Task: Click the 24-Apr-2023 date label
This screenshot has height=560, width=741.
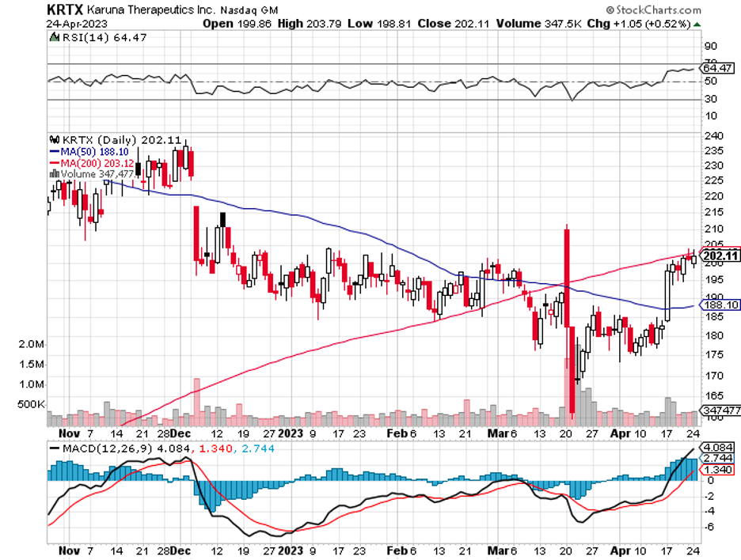Action: pos(77,24)
